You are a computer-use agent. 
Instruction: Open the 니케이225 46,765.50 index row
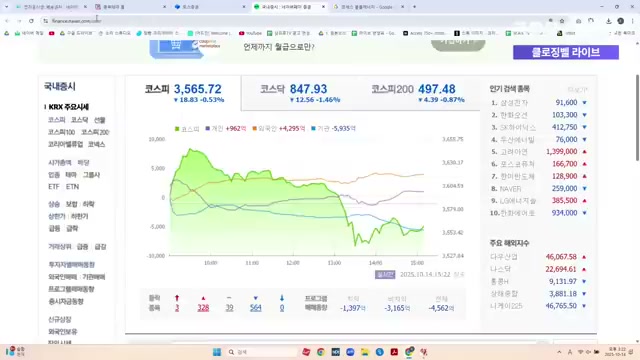pos(538,306)
